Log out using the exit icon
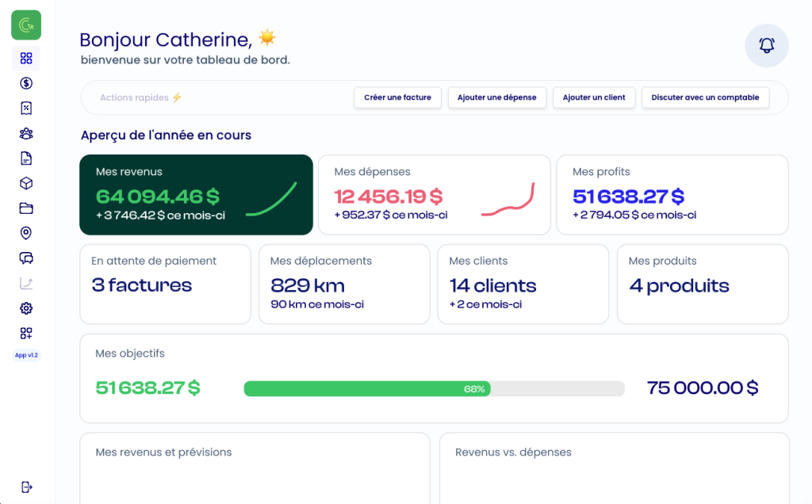This screenshot has width=812, height=504. (26, 487)
